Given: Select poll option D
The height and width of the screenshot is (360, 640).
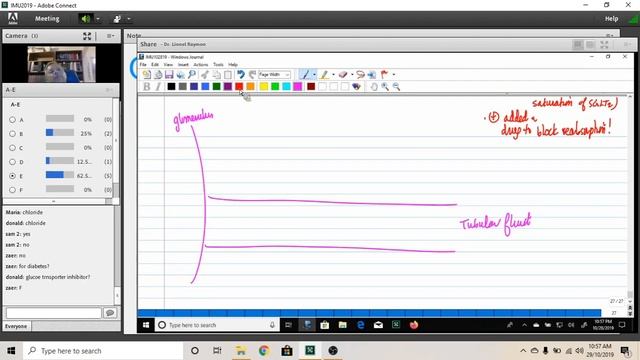Looking at the screenshot, I should [12, 162].
